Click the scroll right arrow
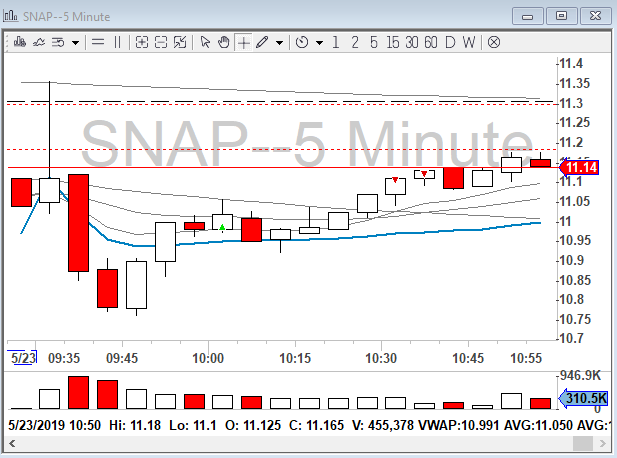Screen dimensions: 617x458 [603, 443]
